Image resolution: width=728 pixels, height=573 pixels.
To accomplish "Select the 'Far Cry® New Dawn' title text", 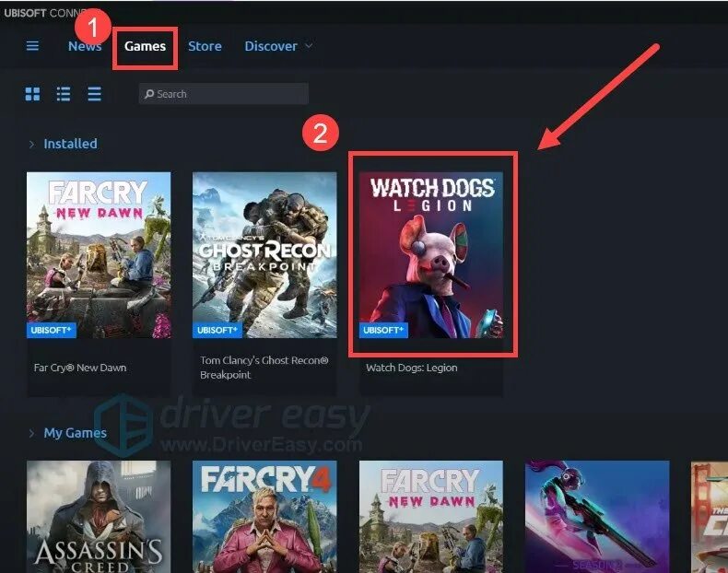I will (80, 368).
